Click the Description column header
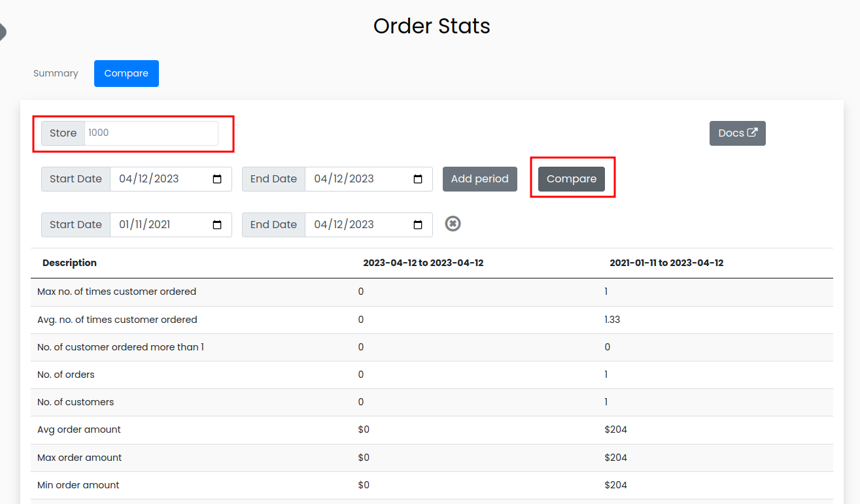This screenshot has width=860, height=504. pyautogui.click(x=69, y=263)
